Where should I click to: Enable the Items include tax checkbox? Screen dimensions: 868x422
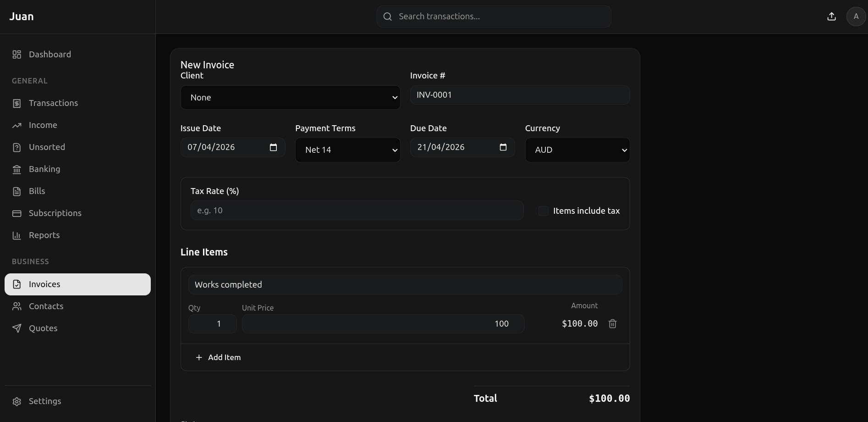click(544, 211)
